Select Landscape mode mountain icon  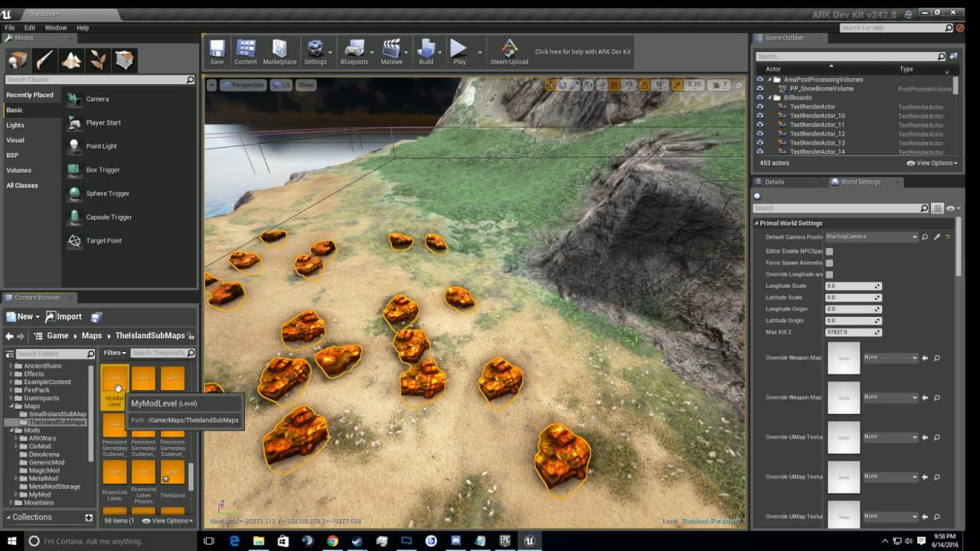pyautogui.click(x=71, y=60)
